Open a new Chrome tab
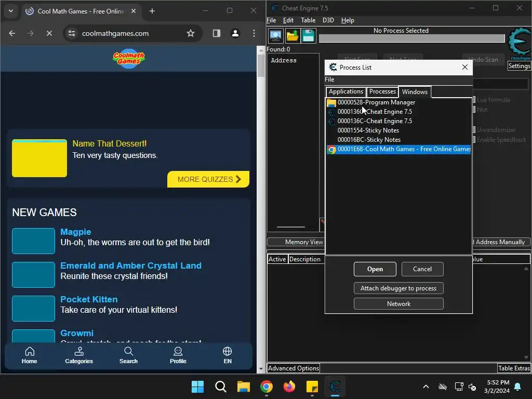 click(x=152, y=11)
